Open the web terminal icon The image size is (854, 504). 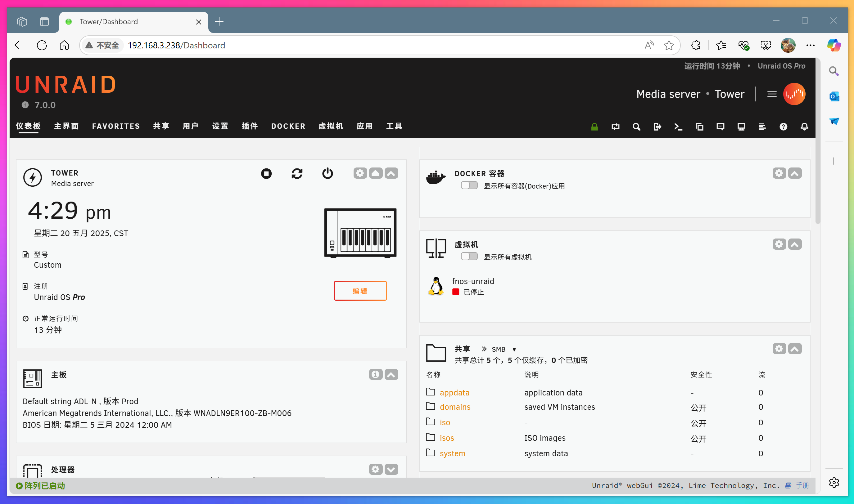(678, 126)
